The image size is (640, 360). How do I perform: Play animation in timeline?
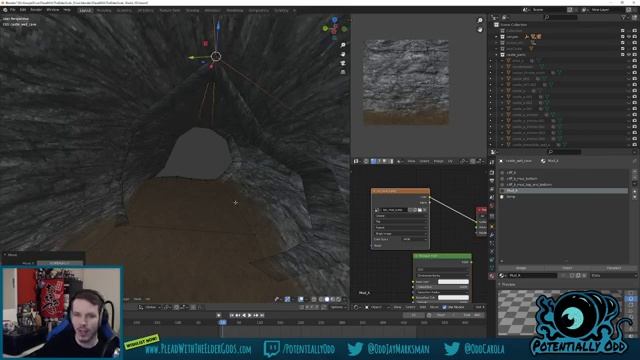pyautogui.click(x=250, y=315)
